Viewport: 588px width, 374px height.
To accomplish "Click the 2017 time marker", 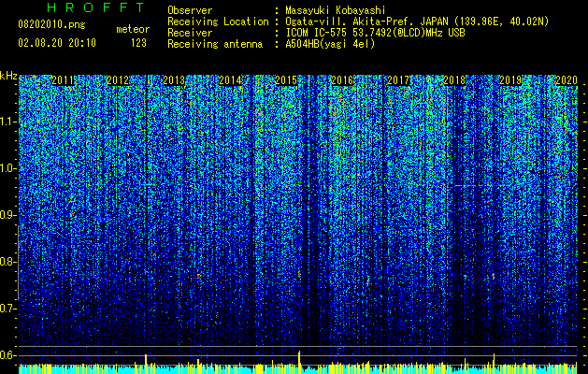I will [x=398, y=80].
